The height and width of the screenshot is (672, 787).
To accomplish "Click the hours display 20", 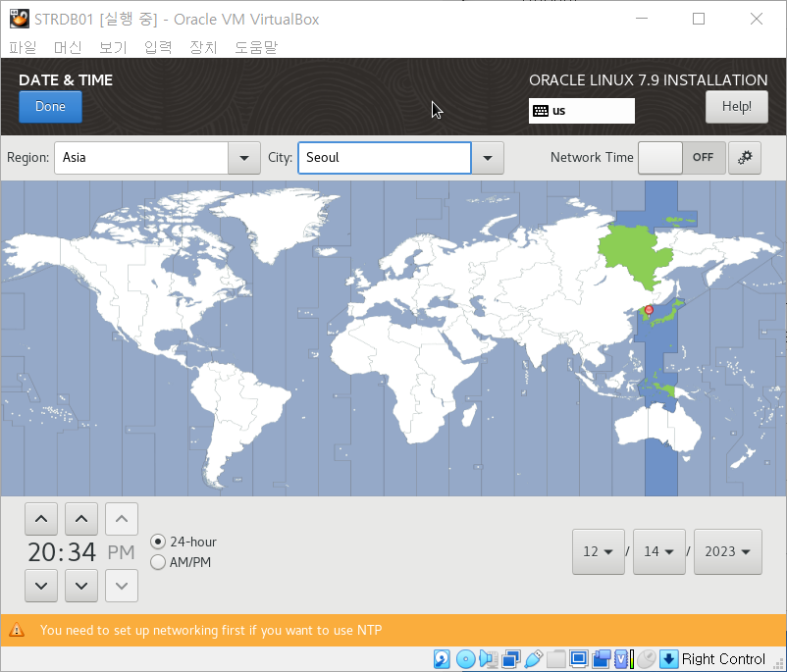I will pos(41,552).
